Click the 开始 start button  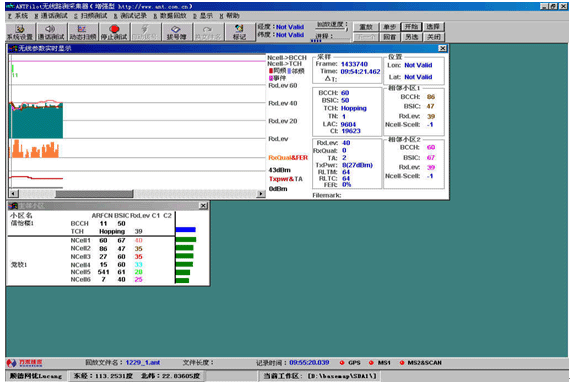(x=411, y=27)
